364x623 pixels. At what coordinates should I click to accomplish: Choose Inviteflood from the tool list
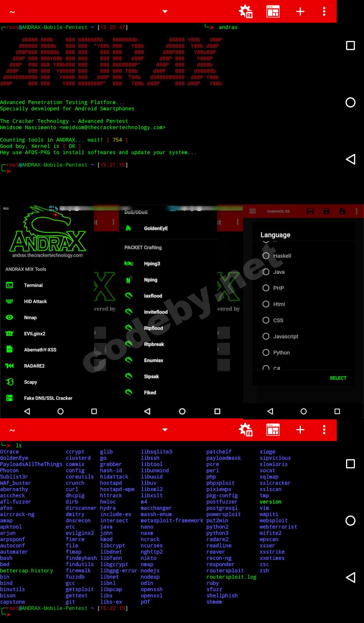(x=156, y=312)
